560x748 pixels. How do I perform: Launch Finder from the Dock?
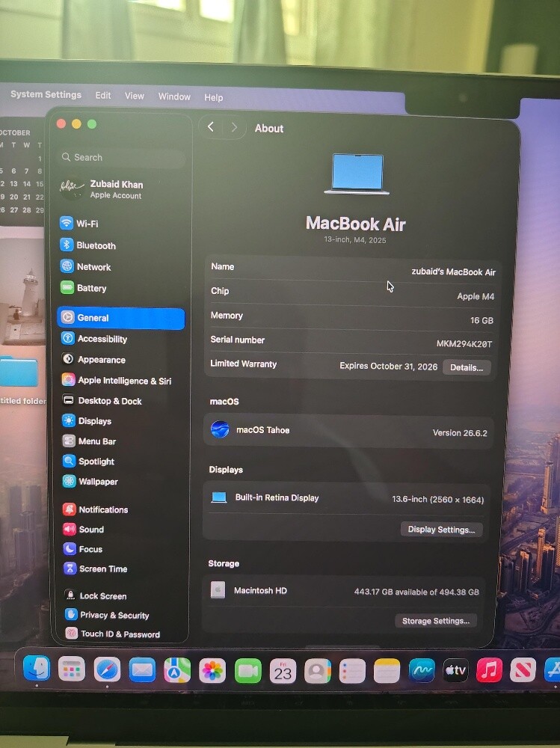coord(36,668)
